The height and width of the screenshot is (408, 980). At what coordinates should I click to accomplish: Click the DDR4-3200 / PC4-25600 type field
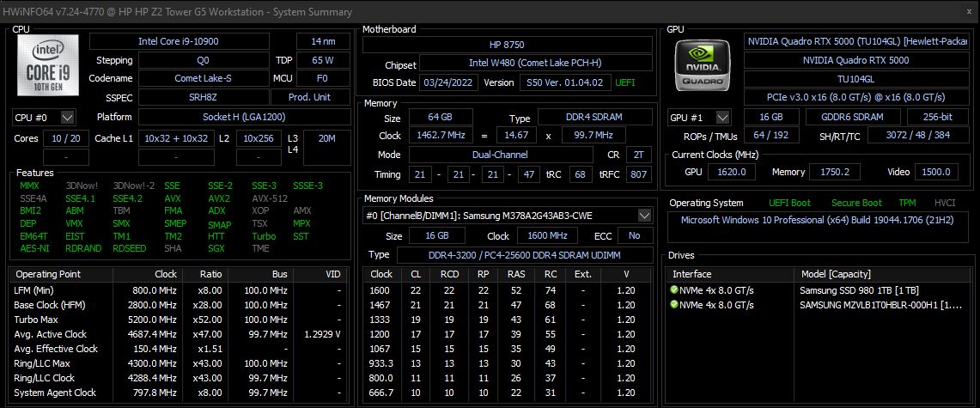click(525, 255)
